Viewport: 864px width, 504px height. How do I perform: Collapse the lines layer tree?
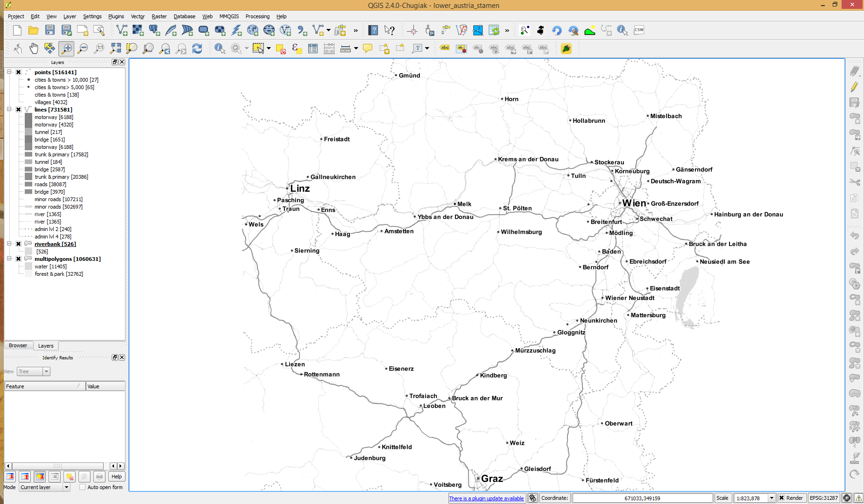pos(9,110)
